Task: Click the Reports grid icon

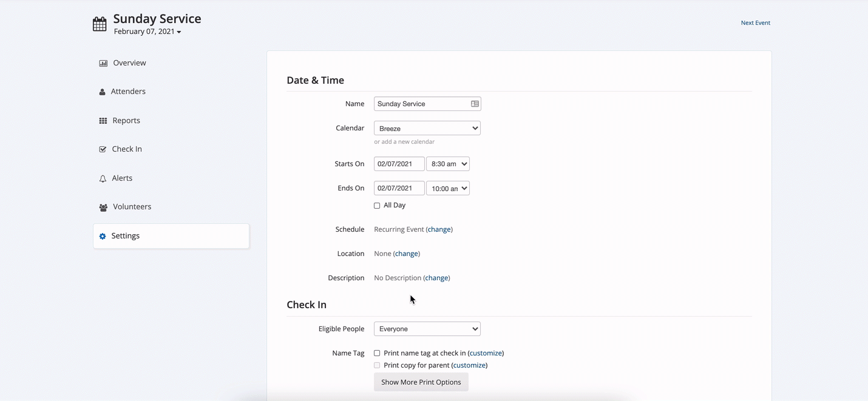Action: (x=103, y=121)
